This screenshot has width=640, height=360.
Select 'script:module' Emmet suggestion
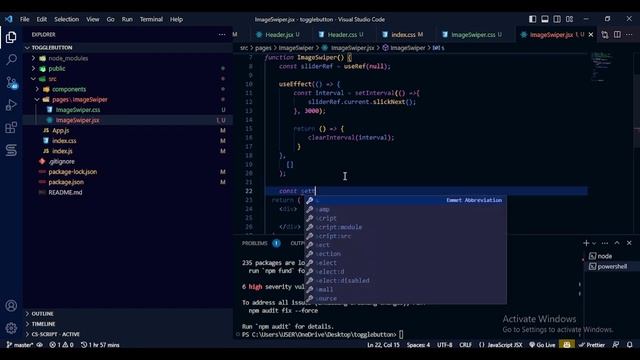[x=406, y=227]
